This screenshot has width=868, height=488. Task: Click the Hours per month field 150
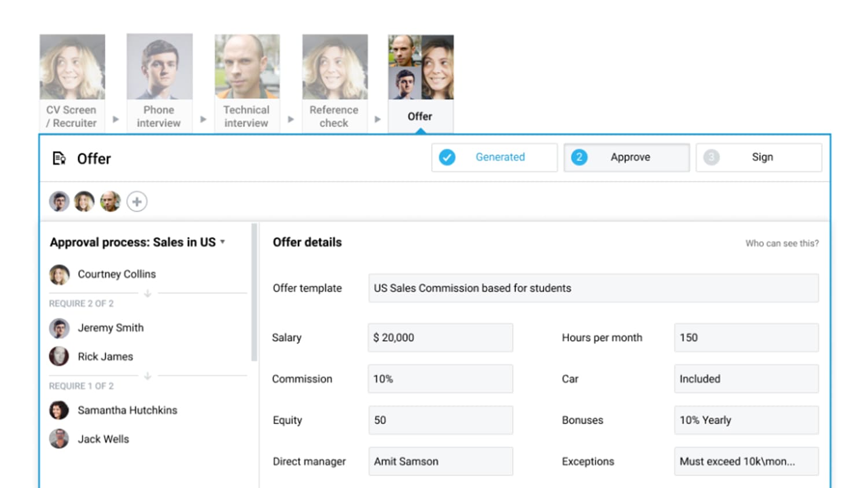pos(746,338)
